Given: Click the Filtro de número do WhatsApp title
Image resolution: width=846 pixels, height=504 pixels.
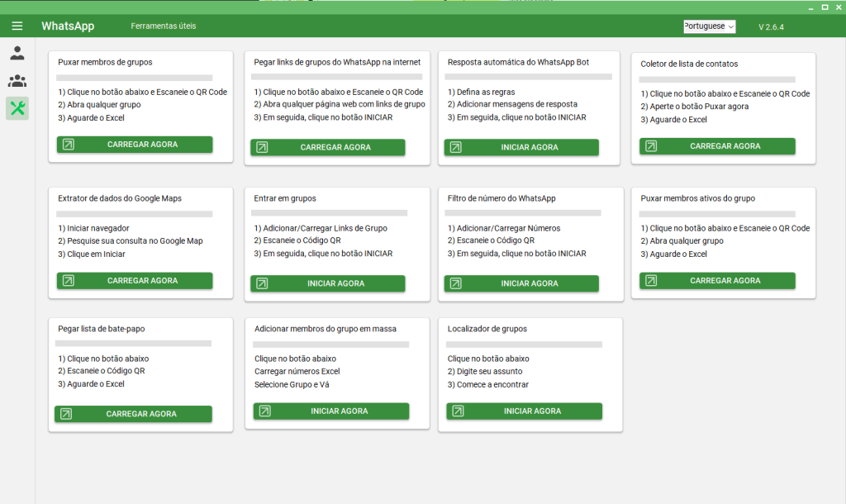Looking at the screenshot, I should pyautogui.click(x=501, y=198).
